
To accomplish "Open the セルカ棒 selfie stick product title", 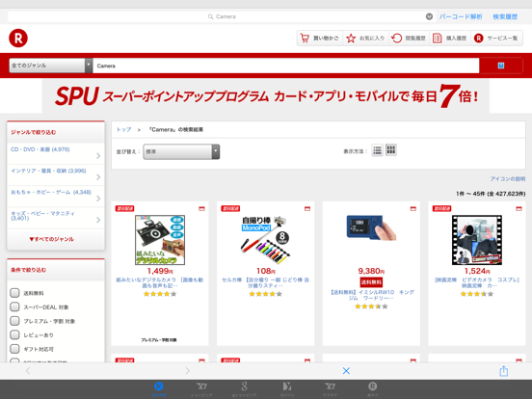I will [265, 282].
